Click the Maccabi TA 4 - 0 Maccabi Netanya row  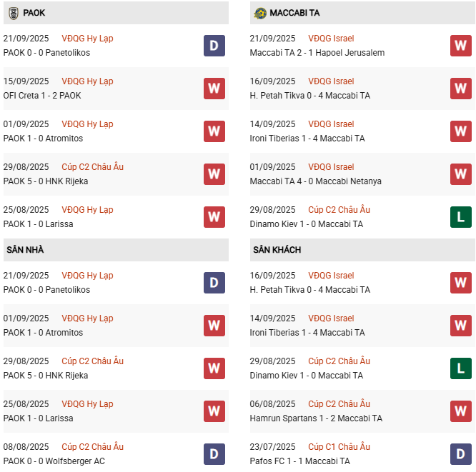pyautogui.click(x=316, y=181)
